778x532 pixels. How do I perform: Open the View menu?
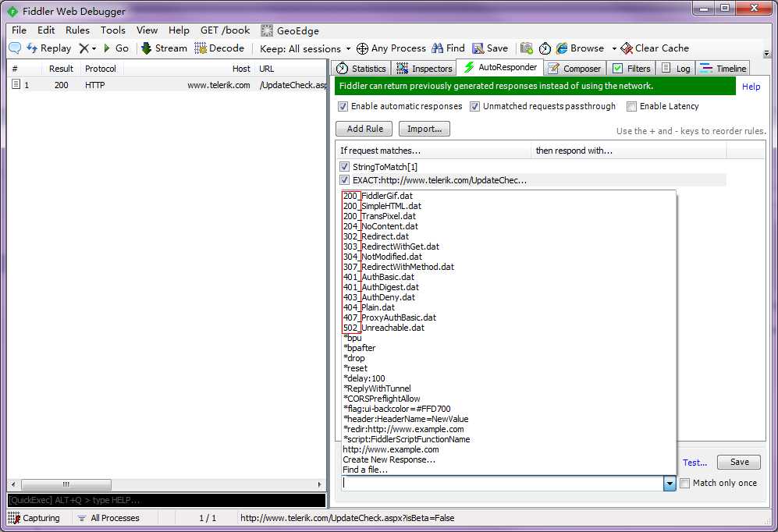click(147, 30)
